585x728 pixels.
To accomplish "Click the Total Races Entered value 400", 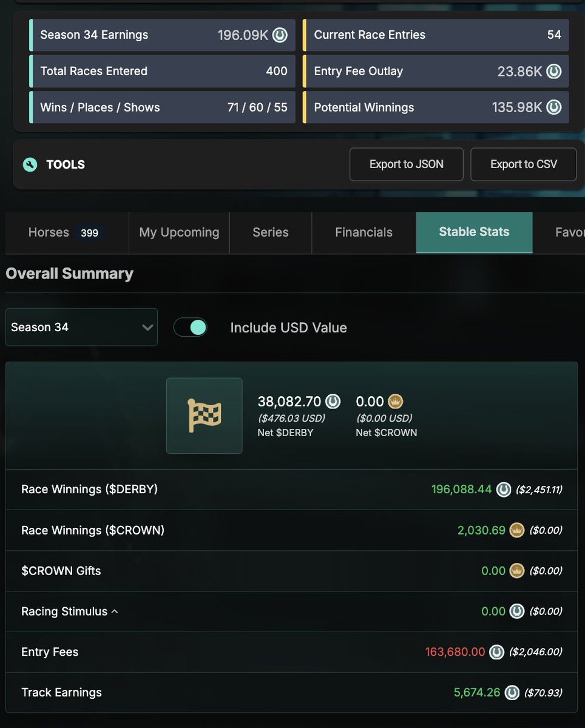I will coord(277,71).
